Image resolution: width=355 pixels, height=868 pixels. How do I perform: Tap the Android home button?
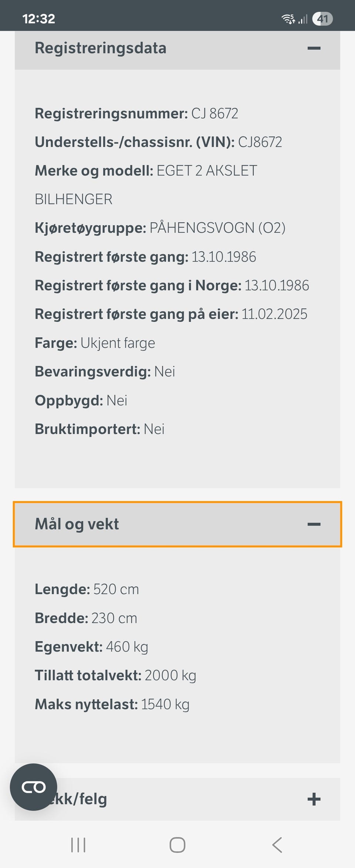pyautogui.click(x=177, y=845)
